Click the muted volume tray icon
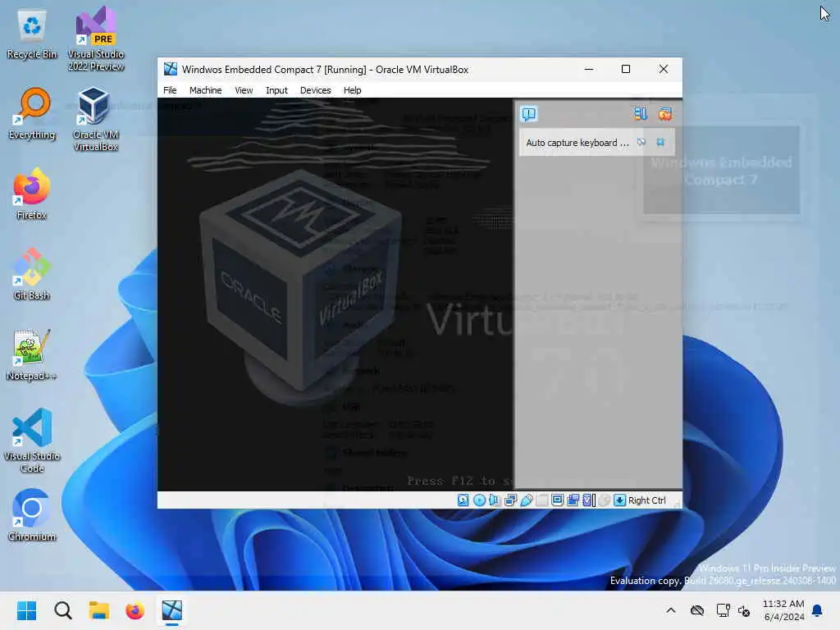This screenshot has height=630, width=840. [743, 610]
